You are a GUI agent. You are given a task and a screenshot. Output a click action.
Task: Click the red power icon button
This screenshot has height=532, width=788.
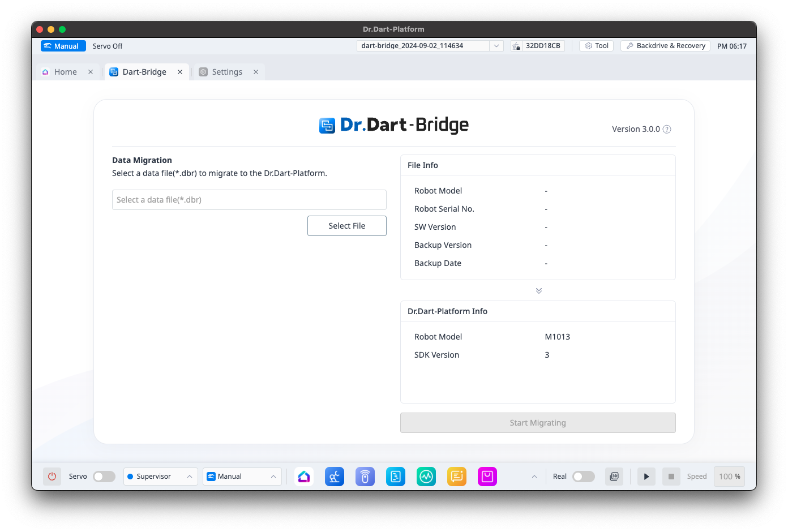52,477
